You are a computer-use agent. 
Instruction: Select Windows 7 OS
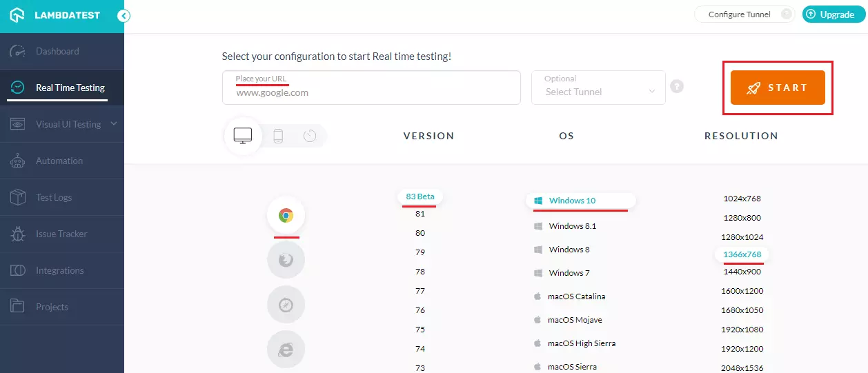(x=562, y=273)
